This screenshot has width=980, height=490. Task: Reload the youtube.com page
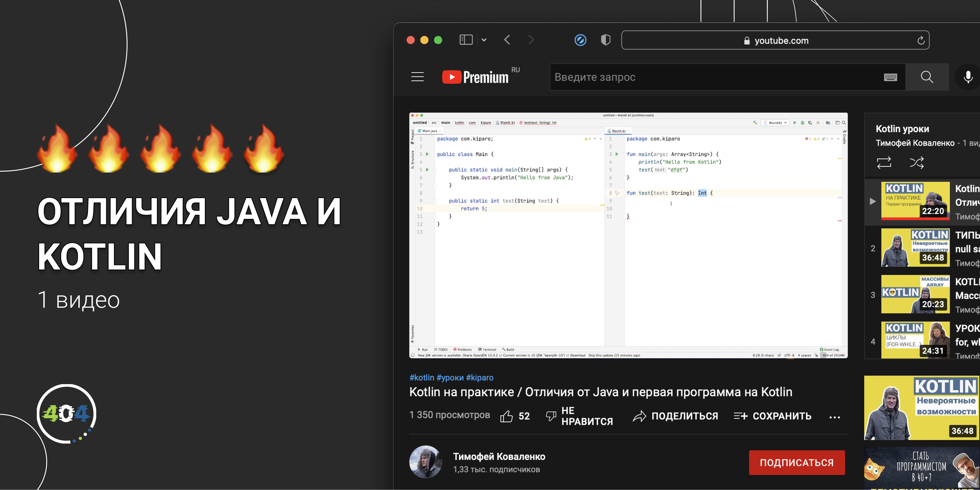tap(921, 40)
